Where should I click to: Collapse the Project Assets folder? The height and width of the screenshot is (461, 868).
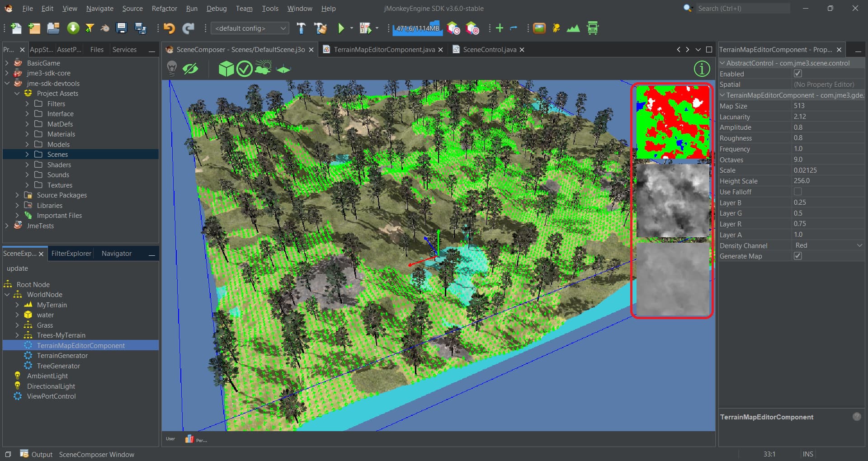pos(17,94)
